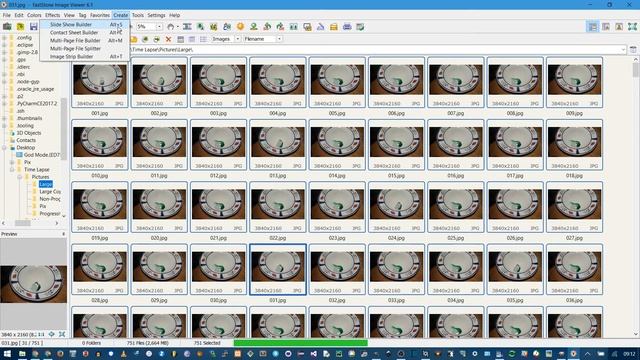Click the compare images toolbar icon

coord(293,27)
